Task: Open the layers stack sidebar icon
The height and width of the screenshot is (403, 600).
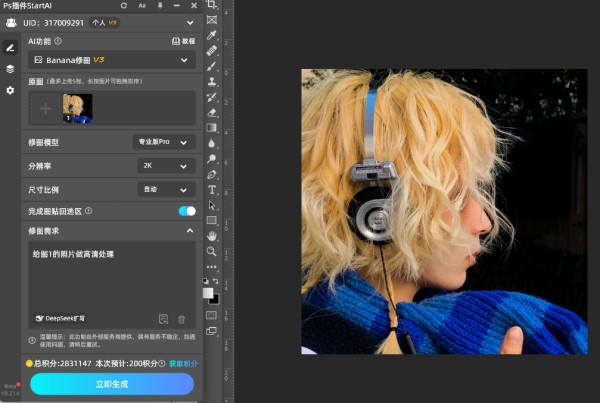Action: pyautogui.click(x=10, y=69)
